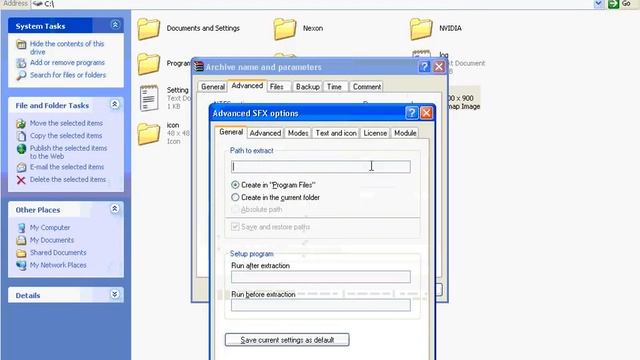The image size is (640, 360).
Task: Select Create in "Program Files" radio button
Action: pos(235,185)
